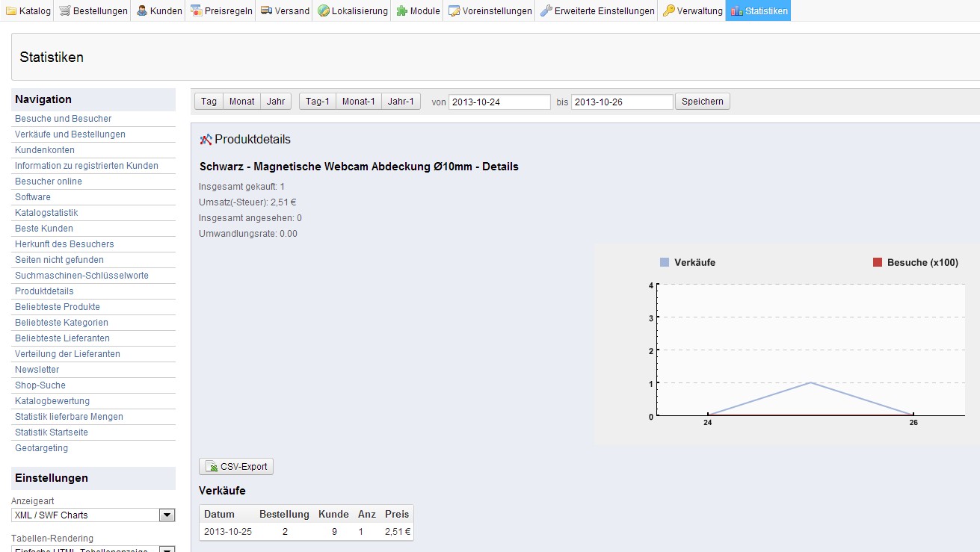Image resolution: width=980 pixels, height=552 pixels.
Task: Open Verkäufe und Bestellungen statistics
Action: tap(70, 134)
